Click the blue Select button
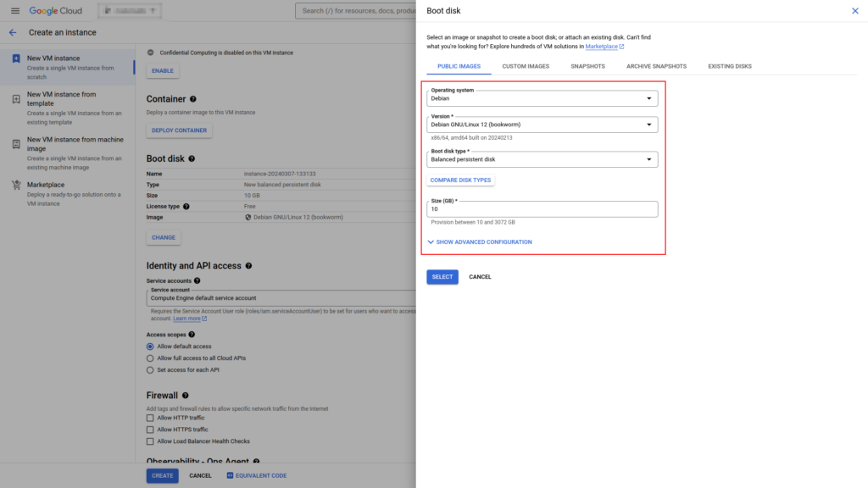 pyautogui.click(x=442, y=277)
